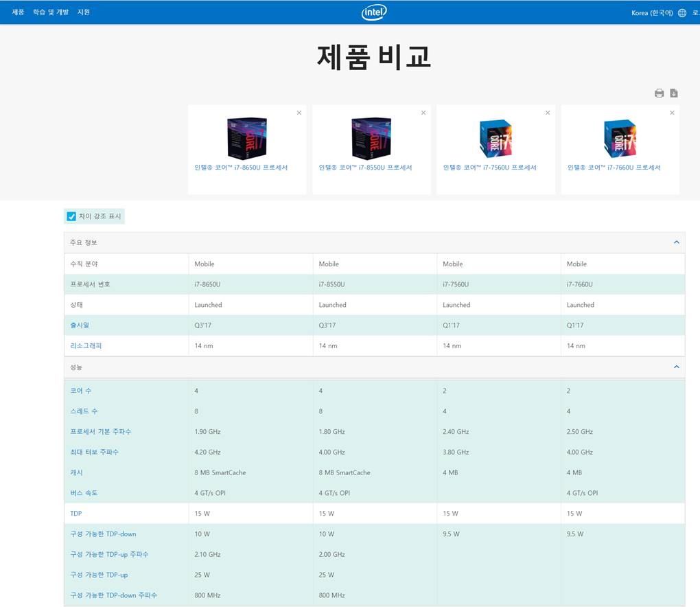Click the 수직 분야 row label
Viewport: 700px width, 607px height.
pyautogui.click(x=84, y=264)
